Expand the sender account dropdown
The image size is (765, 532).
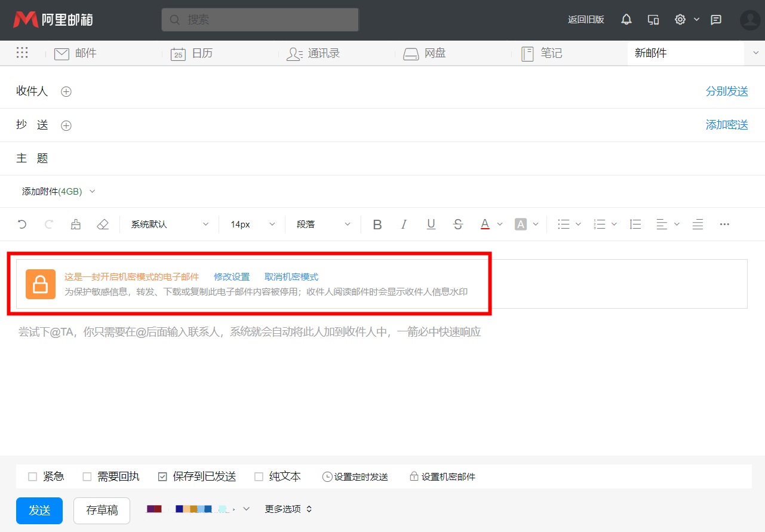coord(246,509)
